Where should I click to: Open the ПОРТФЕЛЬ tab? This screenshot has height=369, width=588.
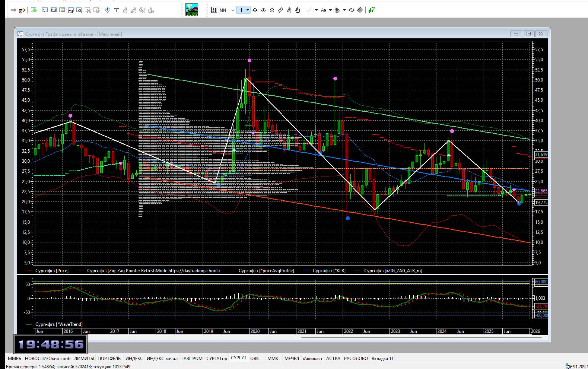[109, 359]
